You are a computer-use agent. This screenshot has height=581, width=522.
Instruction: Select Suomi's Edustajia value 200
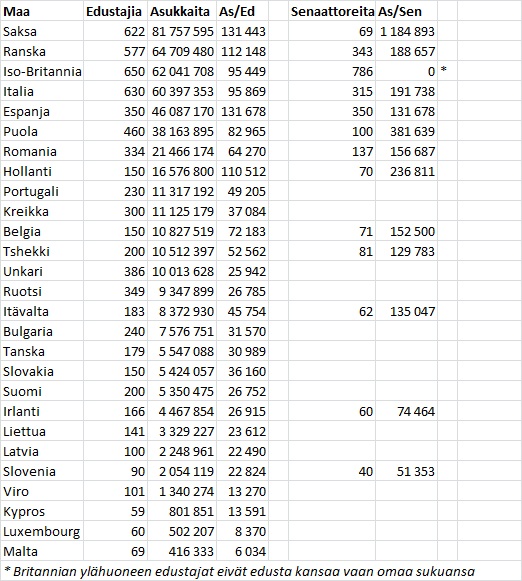point(115,391)
